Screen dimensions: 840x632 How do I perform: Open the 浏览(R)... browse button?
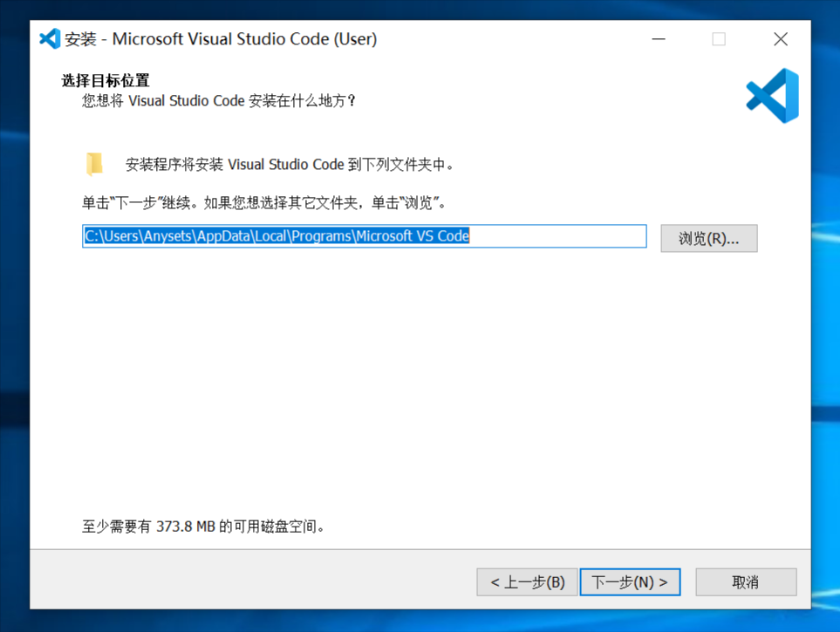[x=709, y=238]
